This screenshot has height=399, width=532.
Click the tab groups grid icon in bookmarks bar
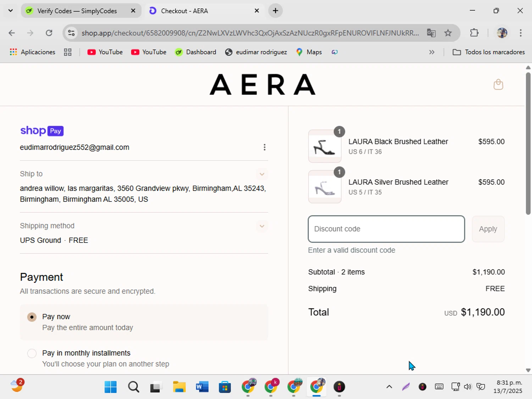(x=68, y=52)
